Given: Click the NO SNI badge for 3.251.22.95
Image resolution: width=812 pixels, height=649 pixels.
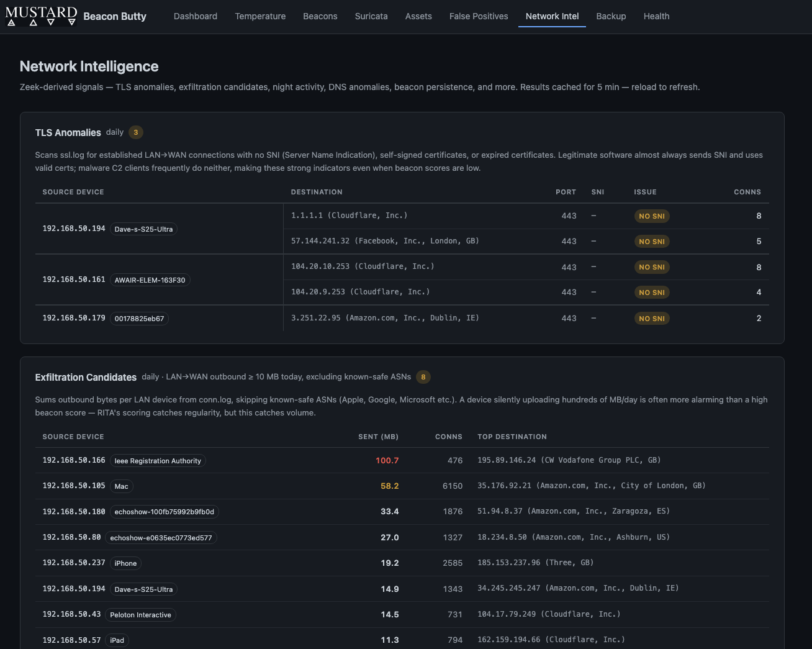Looking at the screenshot, I should pyautogui.click(x=652, y=318).
